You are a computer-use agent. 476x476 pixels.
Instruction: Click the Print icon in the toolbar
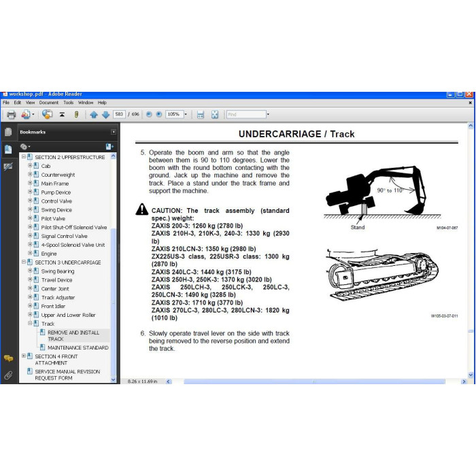tap(12, 114)
